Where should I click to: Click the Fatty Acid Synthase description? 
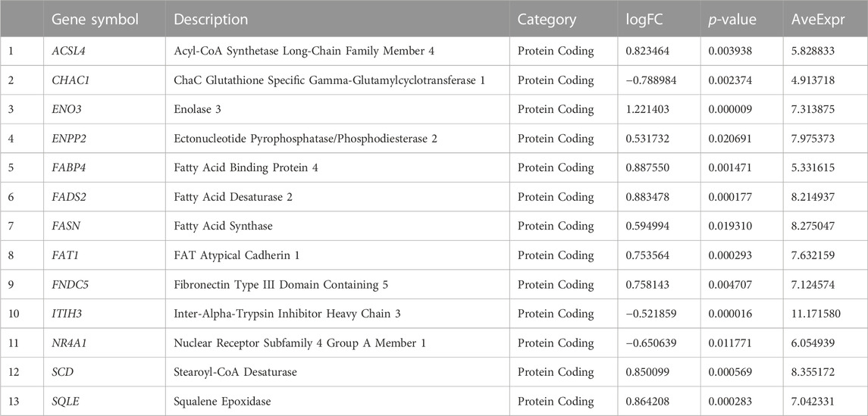223,227
